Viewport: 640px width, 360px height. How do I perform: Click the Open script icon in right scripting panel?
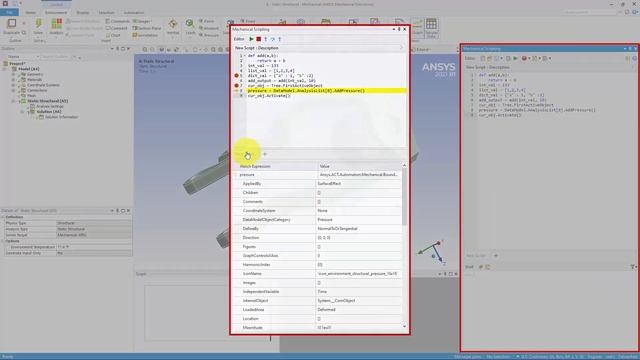point(489,58)
